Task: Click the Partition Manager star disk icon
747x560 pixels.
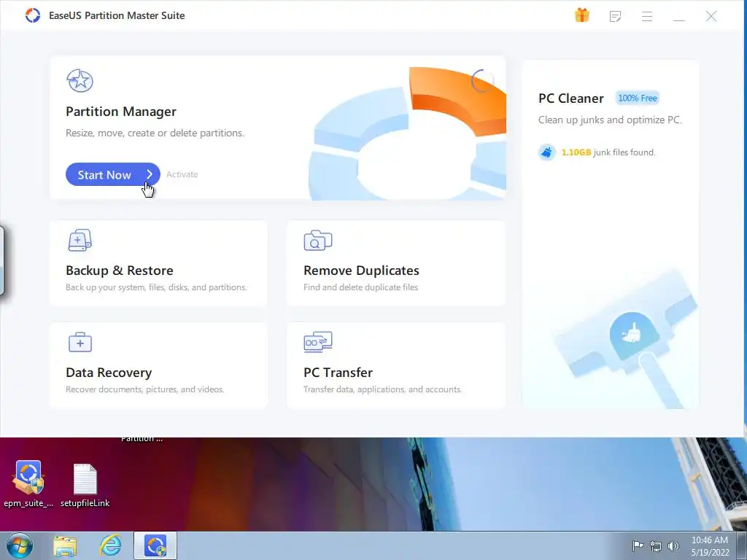Action: tap(80, 80)
